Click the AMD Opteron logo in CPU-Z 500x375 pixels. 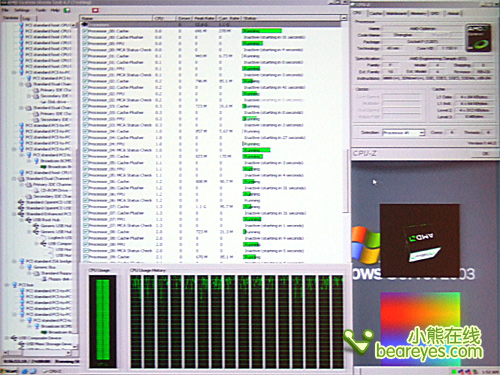pyautogui.click(x=478, y=38)
